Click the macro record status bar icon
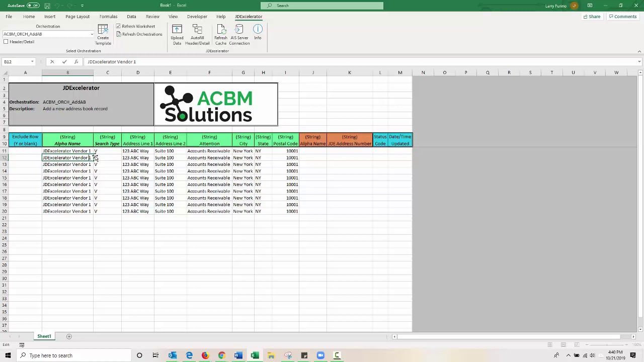The image size is (644, 362). (22, 345)
